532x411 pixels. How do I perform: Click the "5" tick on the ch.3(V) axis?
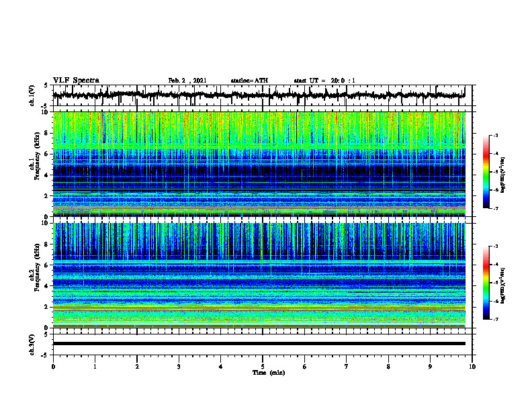[46, 335]
